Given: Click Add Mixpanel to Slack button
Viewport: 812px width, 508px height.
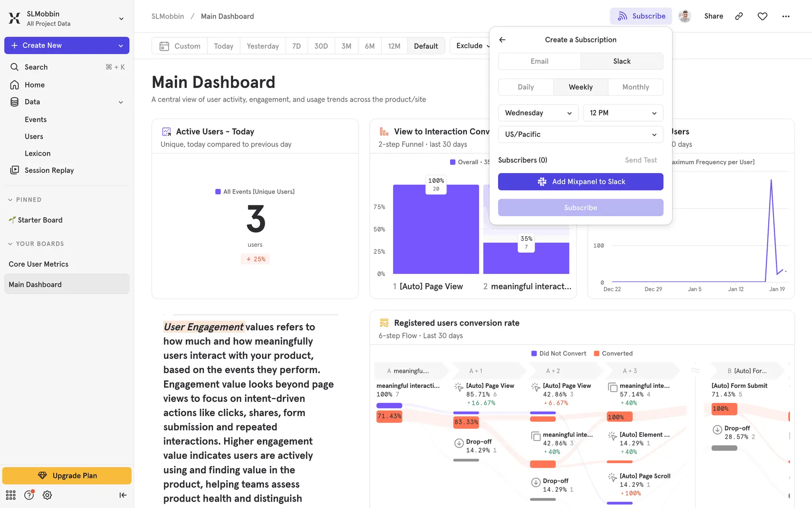Looking at the screenshot, I should [580, 182].
